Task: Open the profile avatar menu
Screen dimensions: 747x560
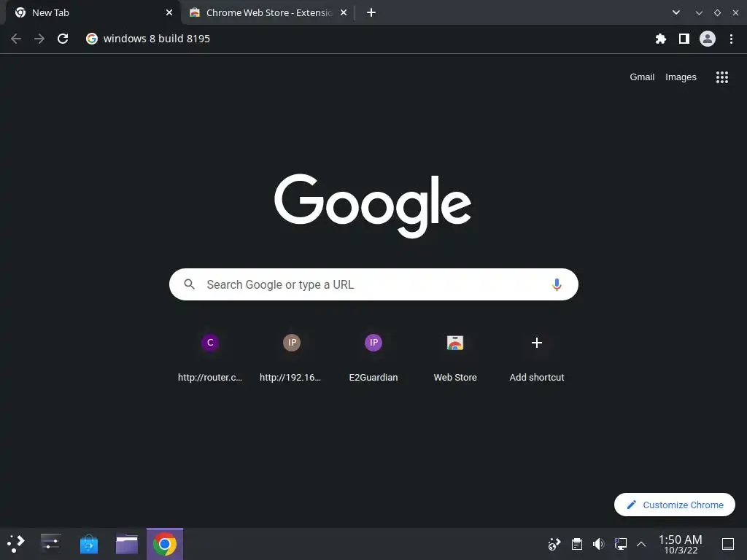Action: pos(707,39)
